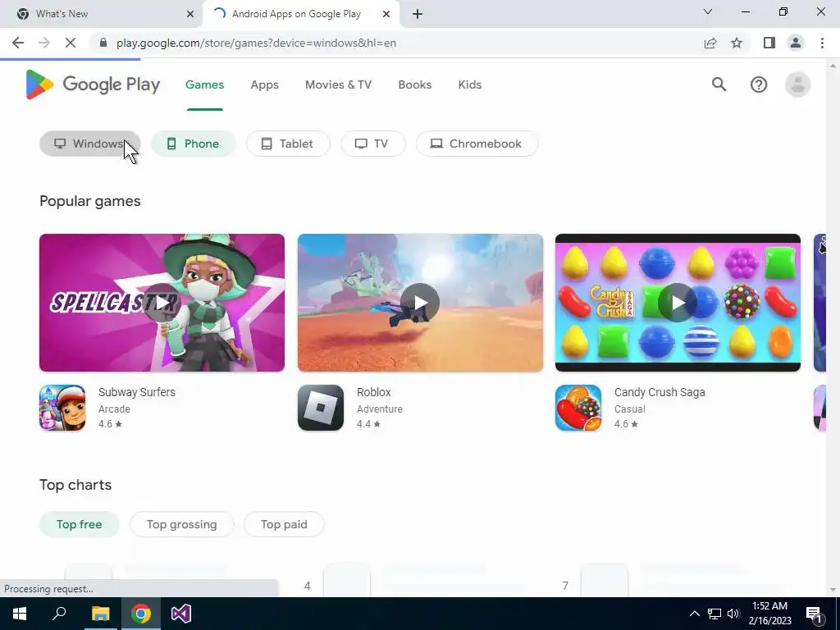Open the Subway Surfers title link
The height and width of the screenshot is (630, 840).
[x=137, y=392]
